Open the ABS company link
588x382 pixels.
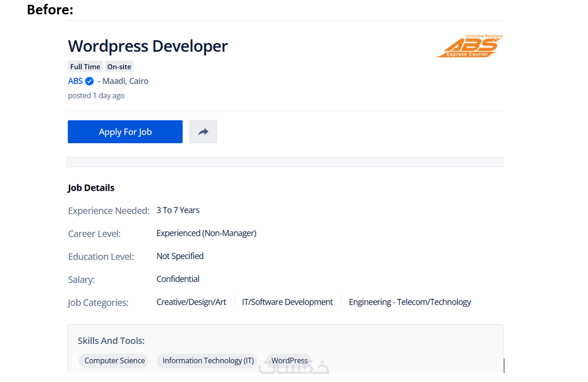click(75, 81)
